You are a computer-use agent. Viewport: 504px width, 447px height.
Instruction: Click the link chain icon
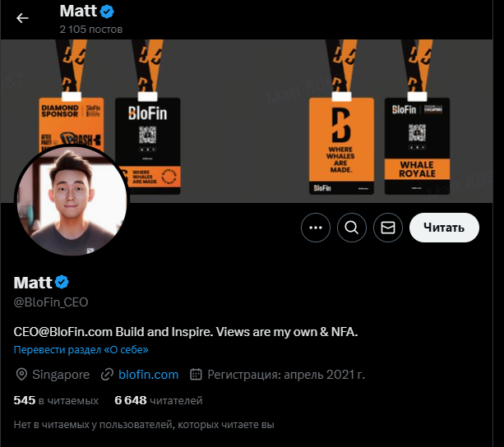[107, 375]
